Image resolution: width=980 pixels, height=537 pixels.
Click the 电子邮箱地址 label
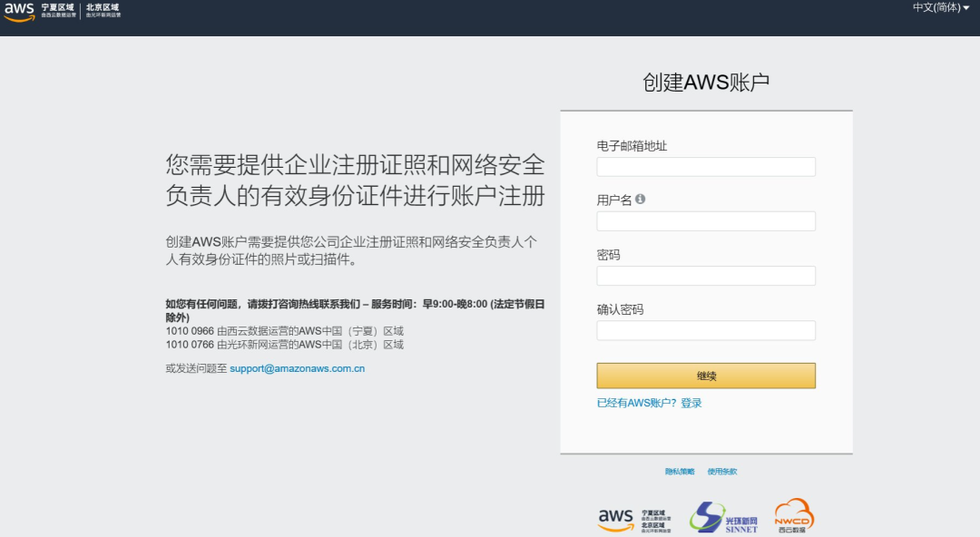click(632, 146)
